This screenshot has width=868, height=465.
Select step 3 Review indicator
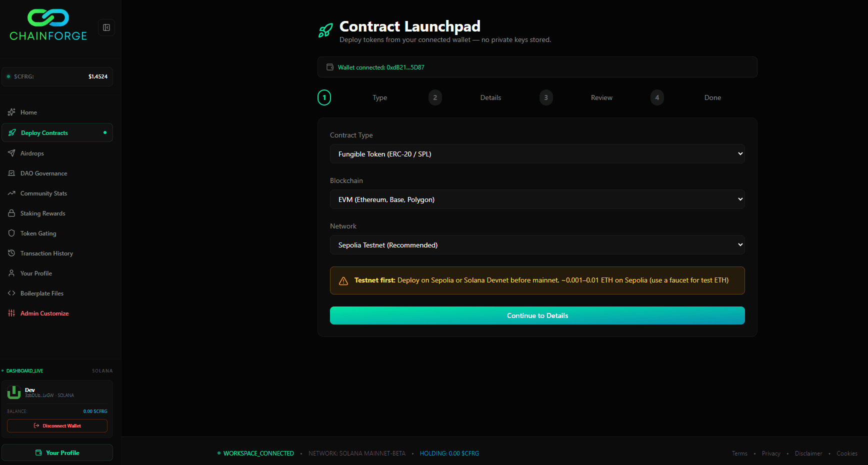pos(546,97)
